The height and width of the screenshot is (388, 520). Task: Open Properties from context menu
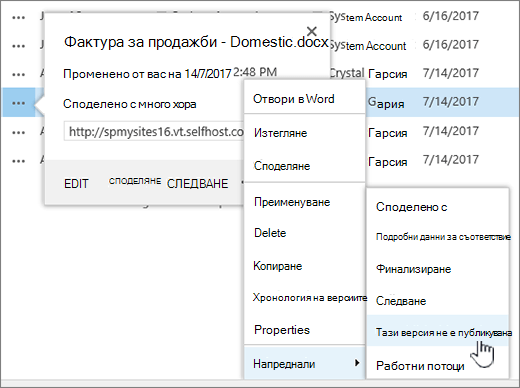282,330
